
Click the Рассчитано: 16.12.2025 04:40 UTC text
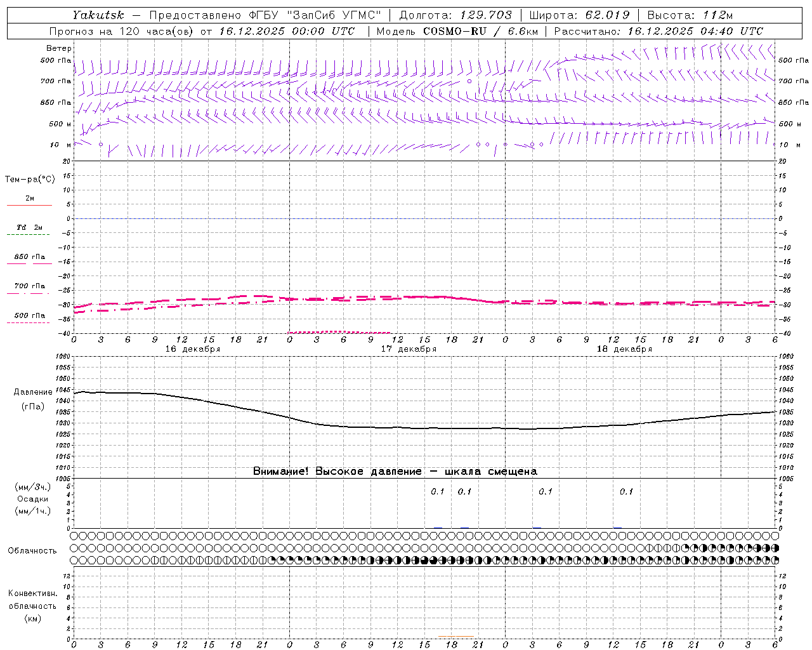point(658,31)
